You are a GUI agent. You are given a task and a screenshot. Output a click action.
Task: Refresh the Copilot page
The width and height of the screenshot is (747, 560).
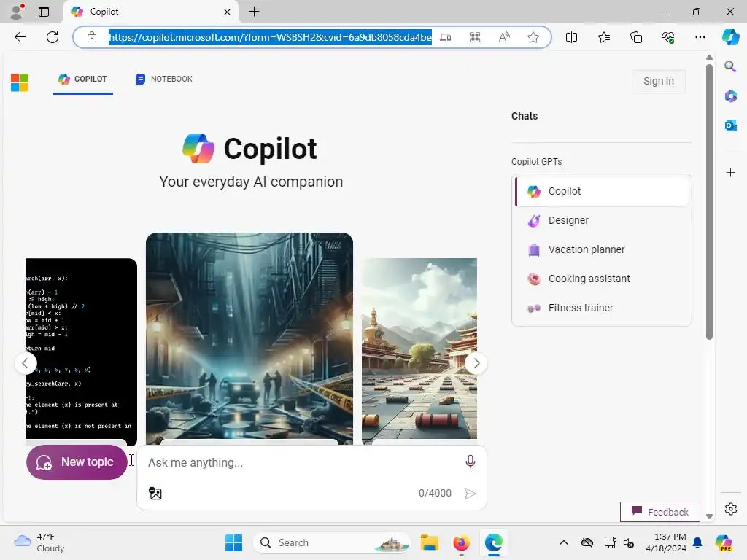pyautogui.click(x=53, y=37)
